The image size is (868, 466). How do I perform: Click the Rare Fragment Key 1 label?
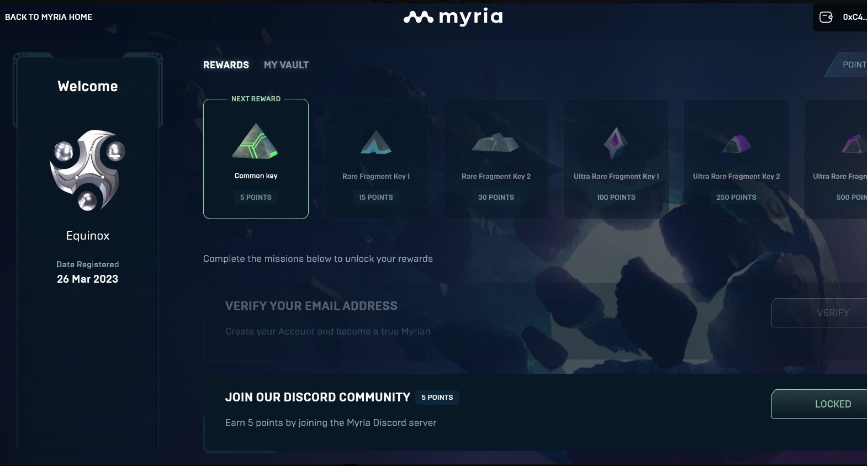click(376, 176)
